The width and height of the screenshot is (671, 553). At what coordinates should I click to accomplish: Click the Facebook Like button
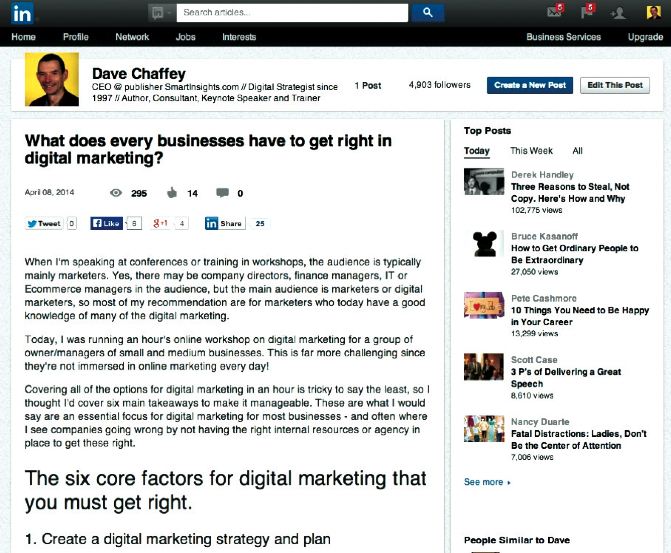[x=107, y=223]
